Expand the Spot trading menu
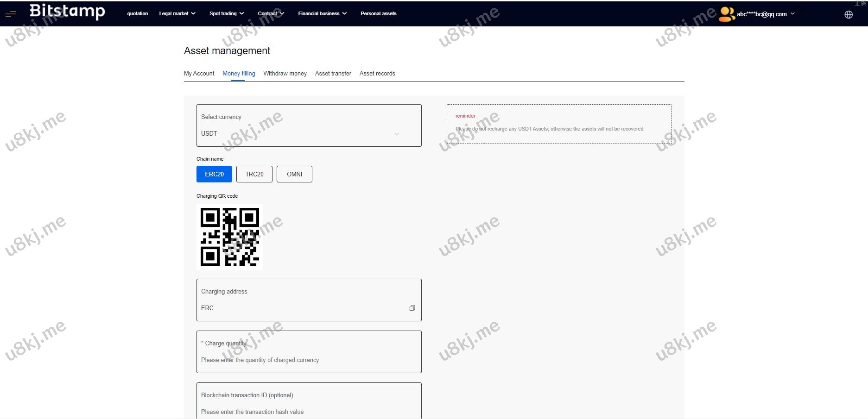Viewport: 868px width, 419px height. coord(227,13)
